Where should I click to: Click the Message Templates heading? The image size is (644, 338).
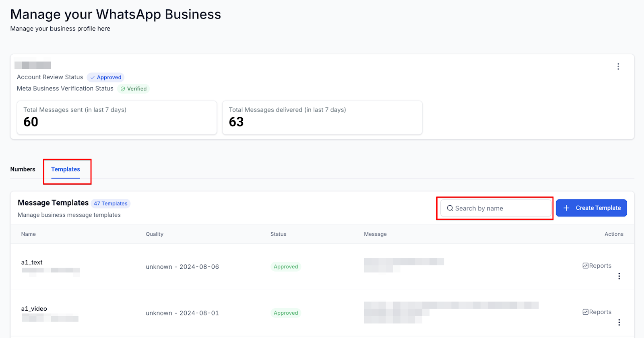[x=53, y=203]
